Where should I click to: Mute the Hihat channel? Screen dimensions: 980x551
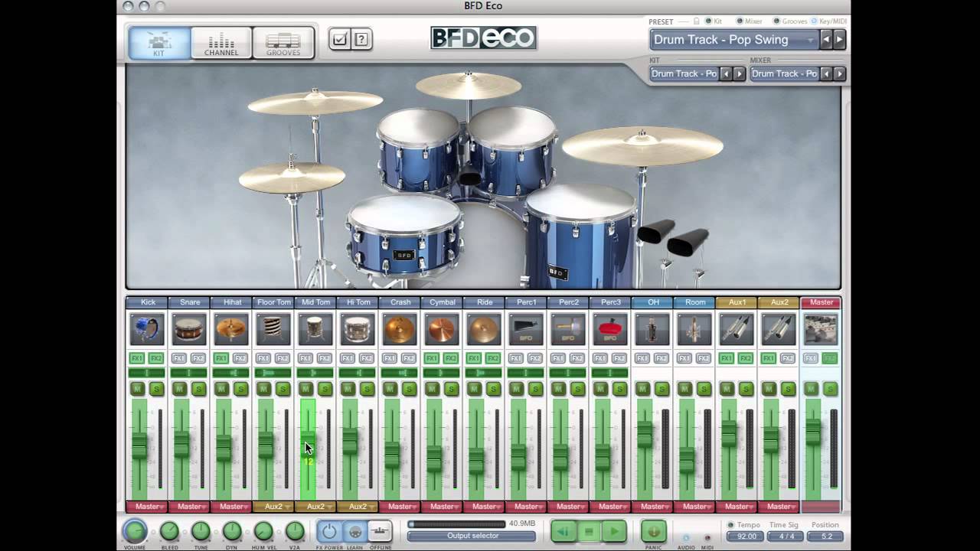click(x=222, y=389)
